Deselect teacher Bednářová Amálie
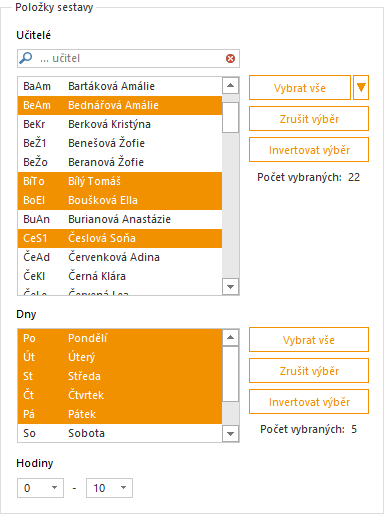Screen dimensions: 384x514 120,105
